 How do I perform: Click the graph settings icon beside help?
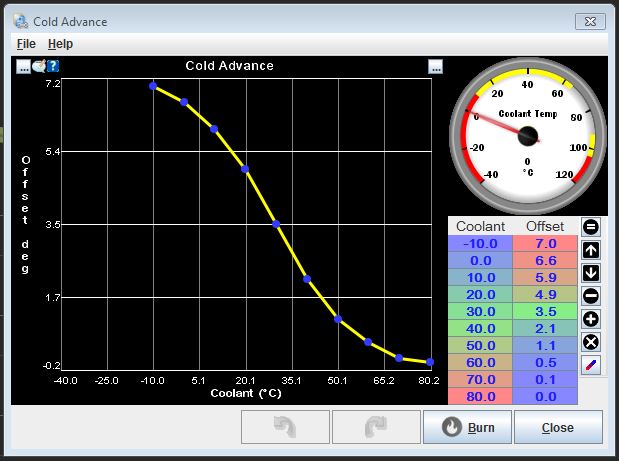coord(39,66)
